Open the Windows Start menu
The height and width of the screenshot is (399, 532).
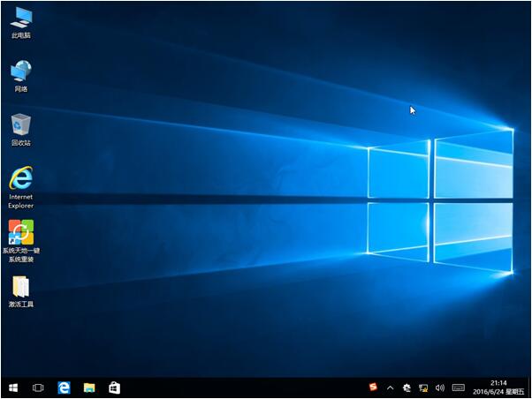(x=13, y=388)
